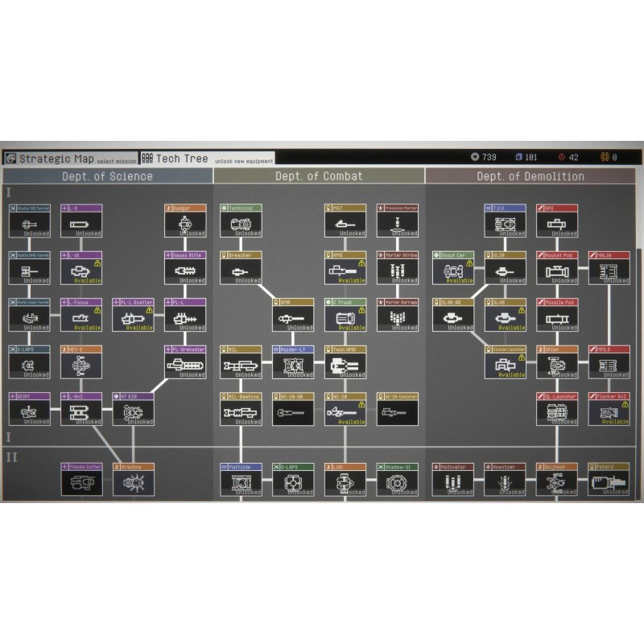Click the Plasma Cutter node
The image size is (644, 644).
(81, 480)
